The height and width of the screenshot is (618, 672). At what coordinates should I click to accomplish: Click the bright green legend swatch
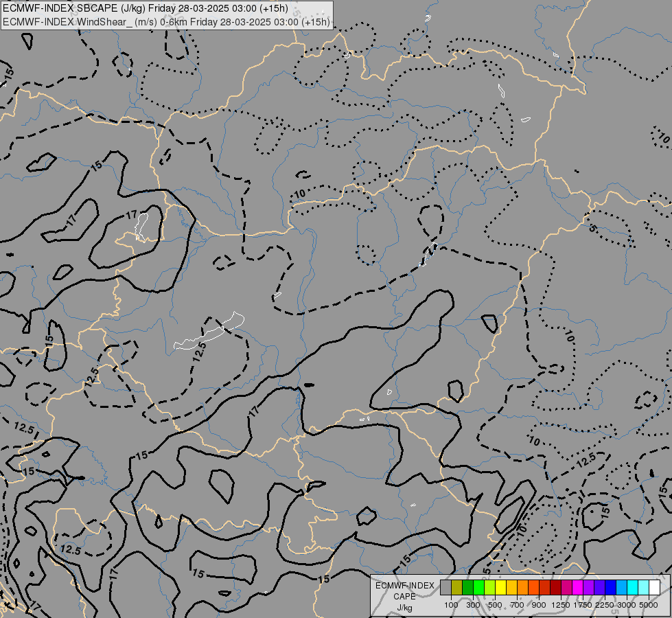click(x=478, y=587)
